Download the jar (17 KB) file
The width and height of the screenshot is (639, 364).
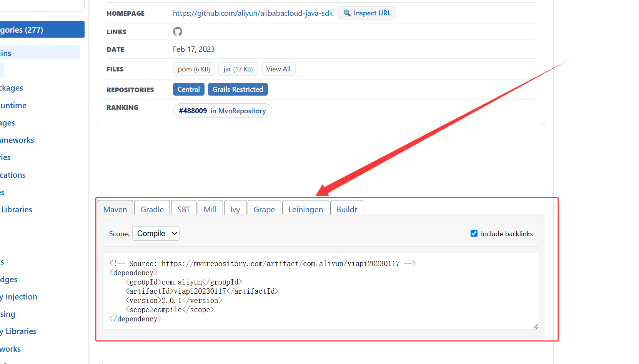coord(238,69)
